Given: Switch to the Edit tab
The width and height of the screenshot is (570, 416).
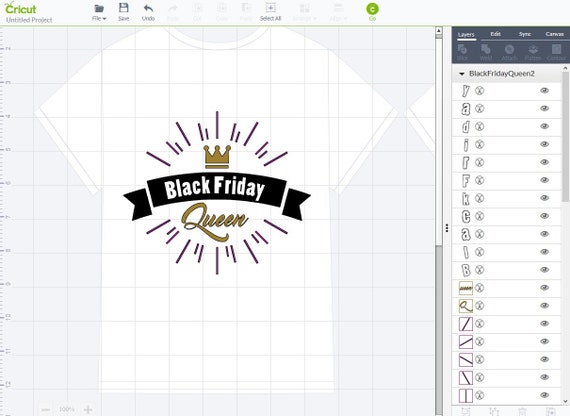Looking at the screenshot, I should click(x=495, y=34).
